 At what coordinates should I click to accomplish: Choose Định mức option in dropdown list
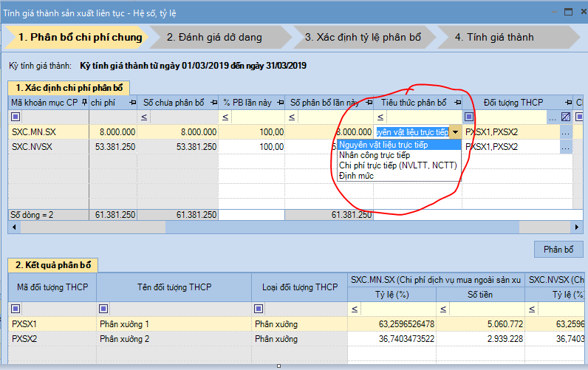[356, 176]
